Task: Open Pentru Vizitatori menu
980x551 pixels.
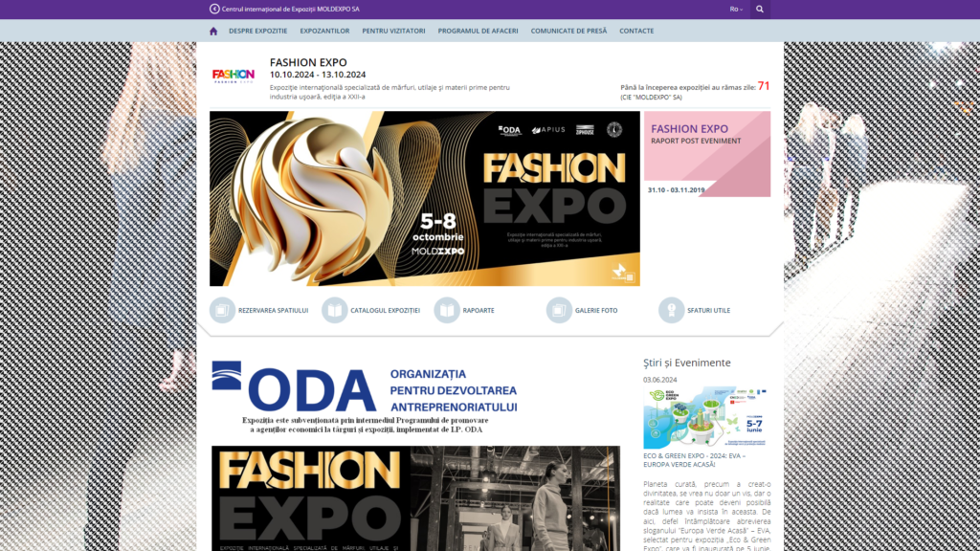Action: click(393, 31)
